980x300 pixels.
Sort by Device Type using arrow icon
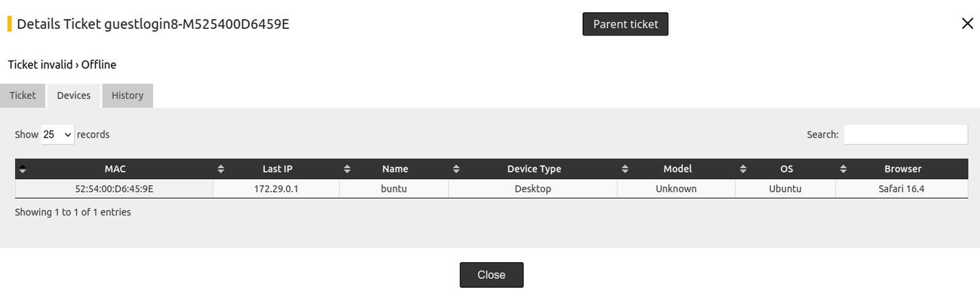pos(456,169)
